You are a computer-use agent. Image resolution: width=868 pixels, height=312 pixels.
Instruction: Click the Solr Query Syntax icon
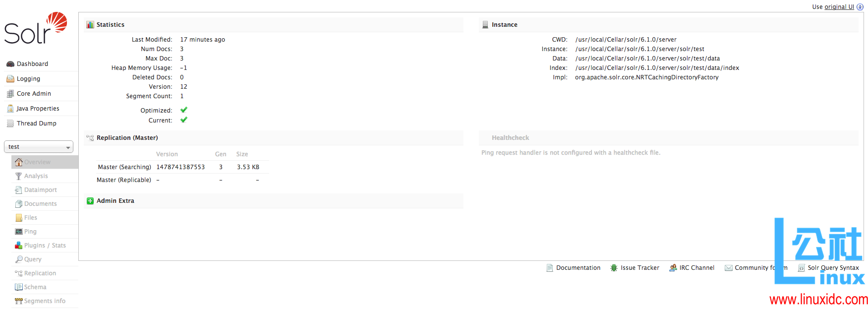[801, 268]
